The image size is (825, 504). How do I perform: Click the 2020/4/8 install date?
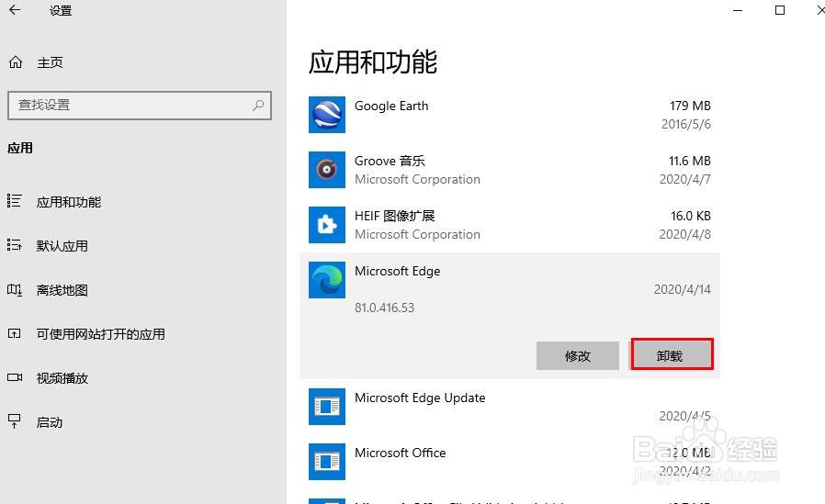click(685, 234)
